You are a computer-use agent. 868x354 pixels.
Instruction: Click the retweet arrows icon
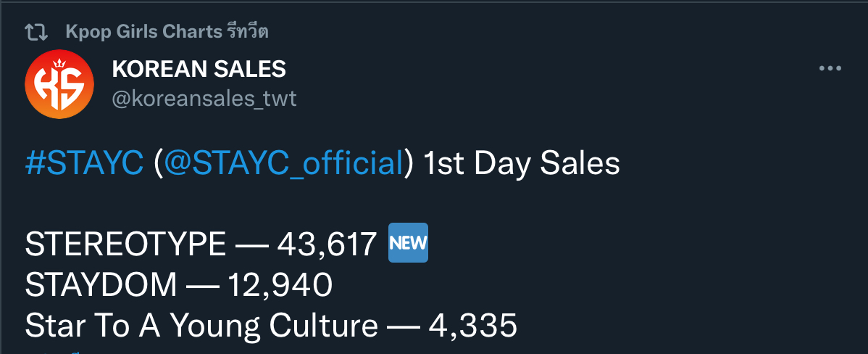tap(36, 32)
